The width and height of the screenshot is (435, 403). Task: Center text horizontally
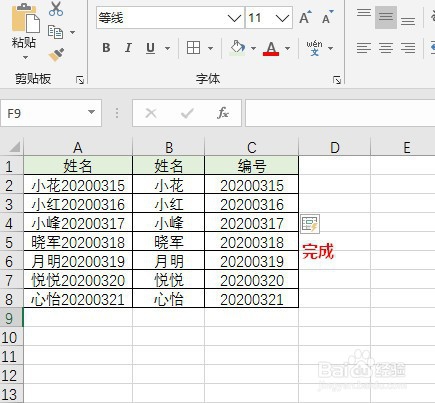(x=386, y=48)
